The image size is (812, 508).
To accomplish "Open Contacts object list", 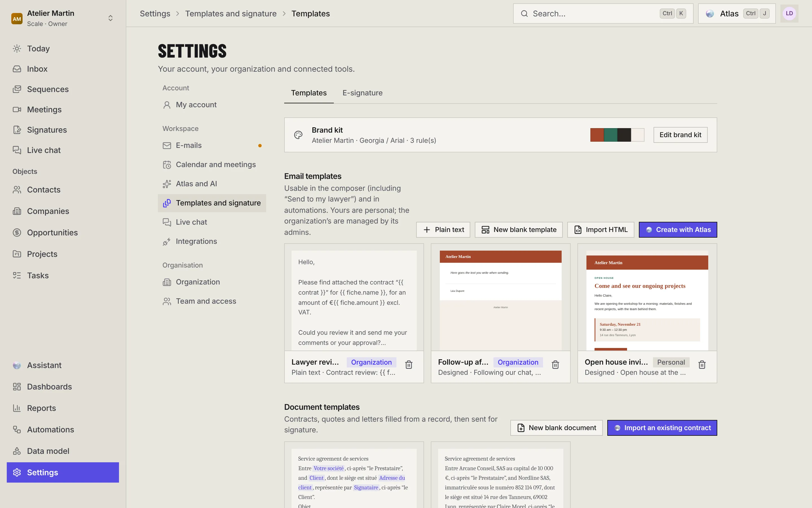I will pos(63,190).
